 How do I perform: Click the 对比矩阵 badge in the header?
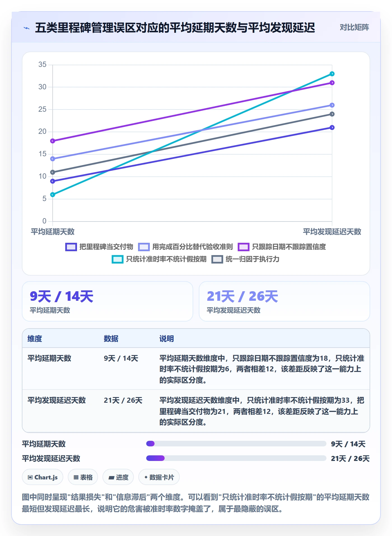[x=354, y=27]
